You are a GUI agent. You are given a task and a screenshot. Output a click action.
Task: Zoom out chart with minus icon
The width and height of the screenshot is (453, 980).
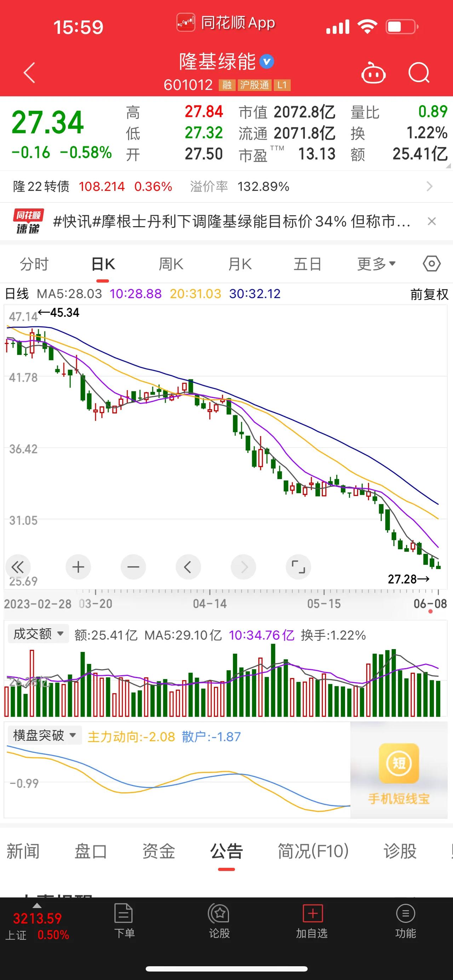point(133,567)
